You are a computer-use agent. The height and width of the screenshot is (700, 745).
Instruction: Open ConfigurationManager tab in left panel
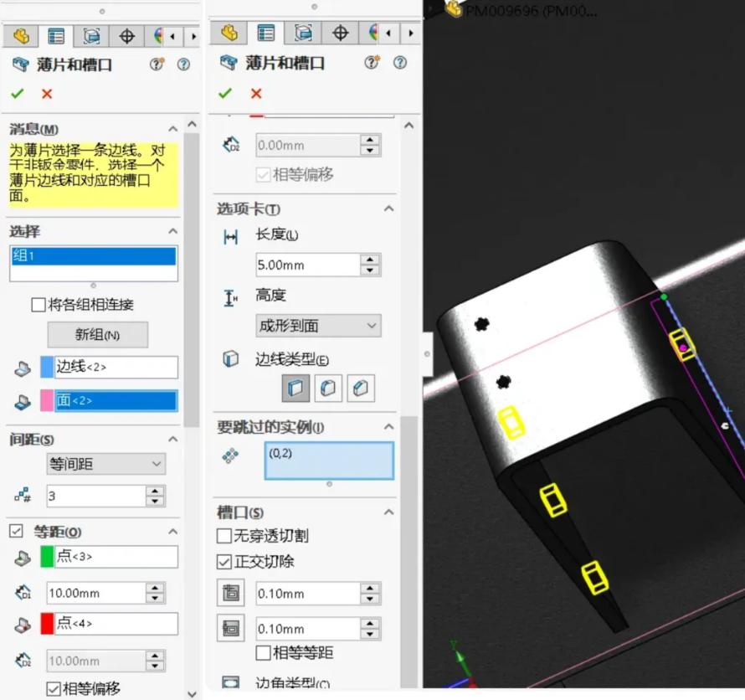click(91, 36)
